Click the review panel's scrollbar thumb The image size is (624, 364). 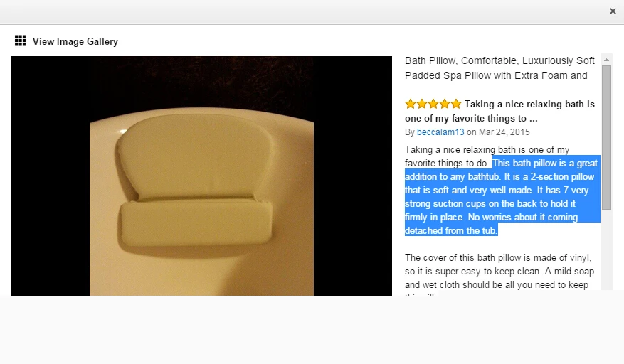click(x=606, y=137)
